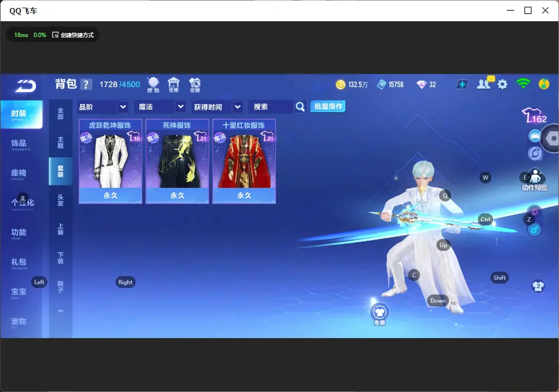This screenshot has width=559, height=392.
Task: Click the gold coin currency icon
Action: tap(341, 84)
